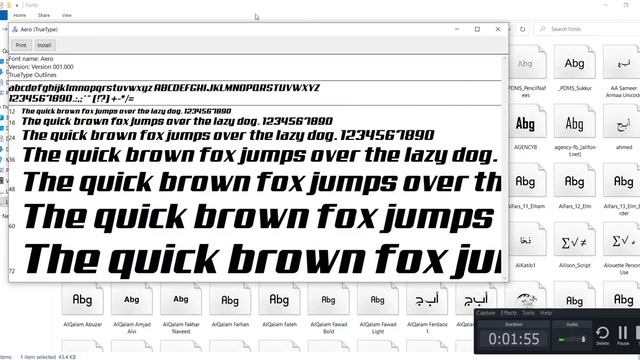
Task: Select the Allison_Script font file
Action: [574, 245]
